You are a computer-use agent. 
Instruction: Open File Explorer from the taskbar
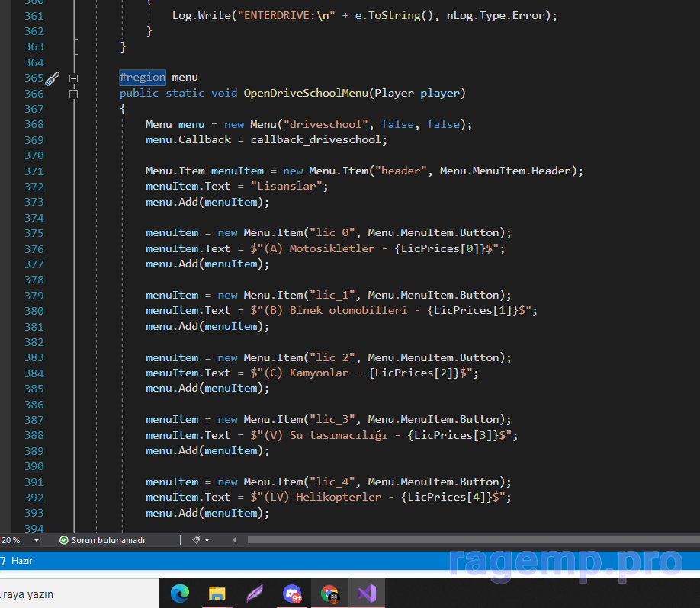[217, 594]
